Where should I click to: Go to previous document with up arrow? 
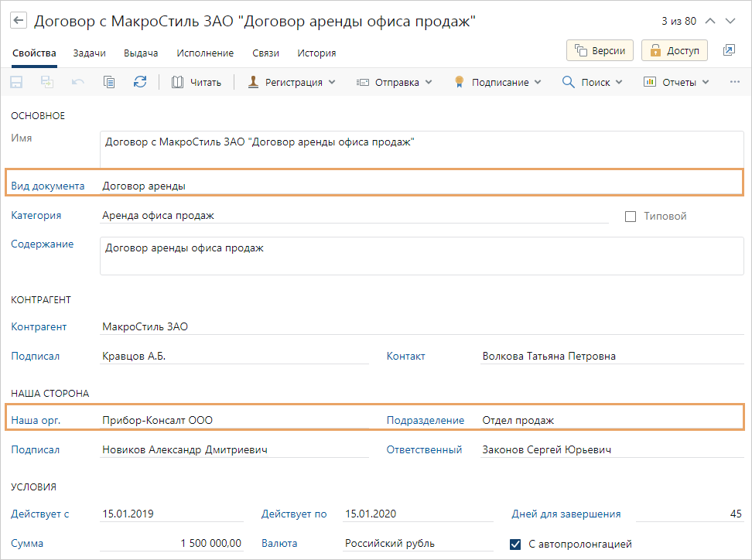point(710,21)
